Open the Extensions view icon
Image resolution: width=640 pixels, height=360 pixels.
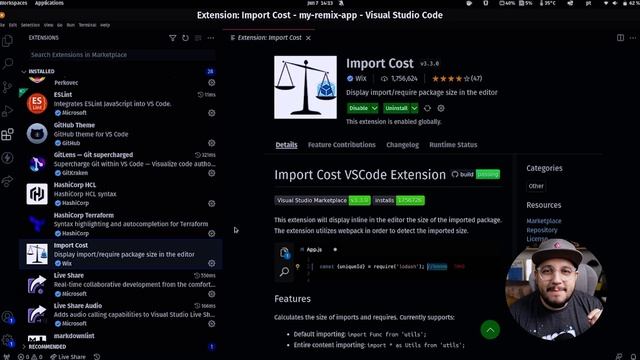[7, 134]
